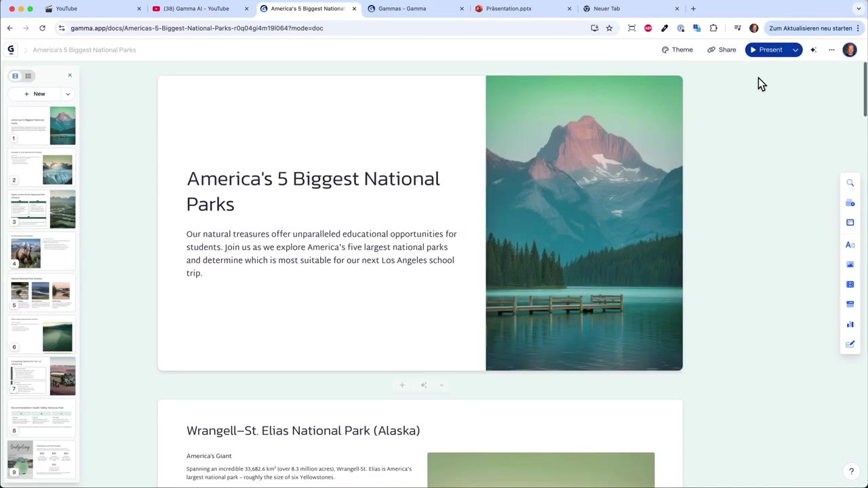The image size is (868, 488).
Task: Select slide thumbnail 2 with glacier image
Action: pyautogui.click(x=43, y=167)
